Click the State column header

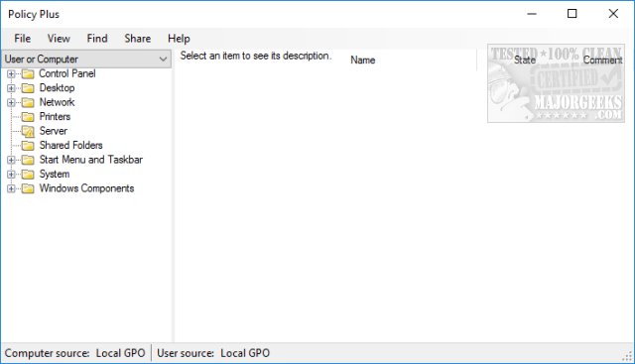coord(525,60)
